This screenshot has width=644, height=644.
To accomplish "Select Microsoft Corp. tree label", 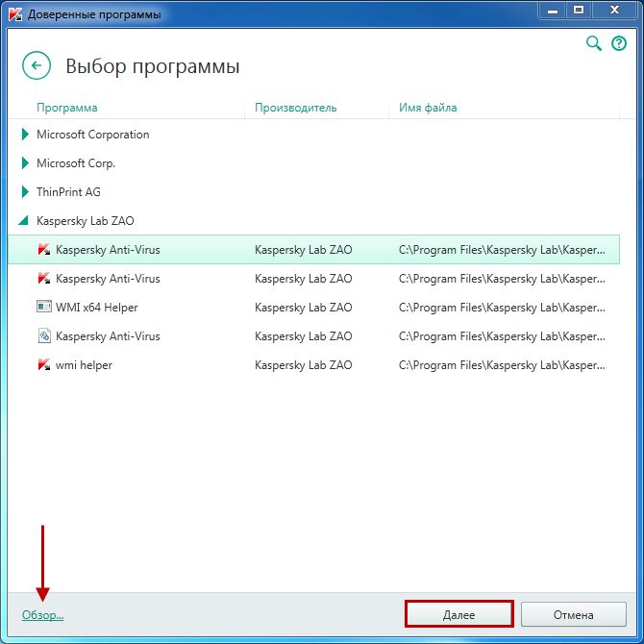I will (76, 163).
